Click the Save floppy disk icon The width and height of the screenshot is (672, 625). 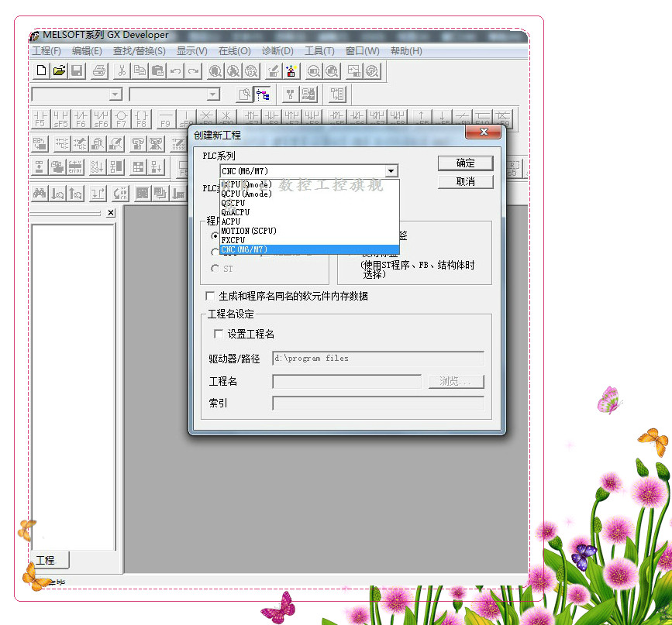click(78, 70)
